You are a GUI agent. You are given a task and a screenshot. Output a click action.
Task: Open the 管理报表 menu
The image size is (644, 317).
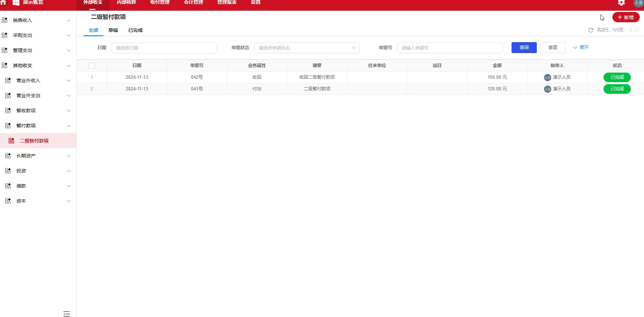tap(226, 3)
